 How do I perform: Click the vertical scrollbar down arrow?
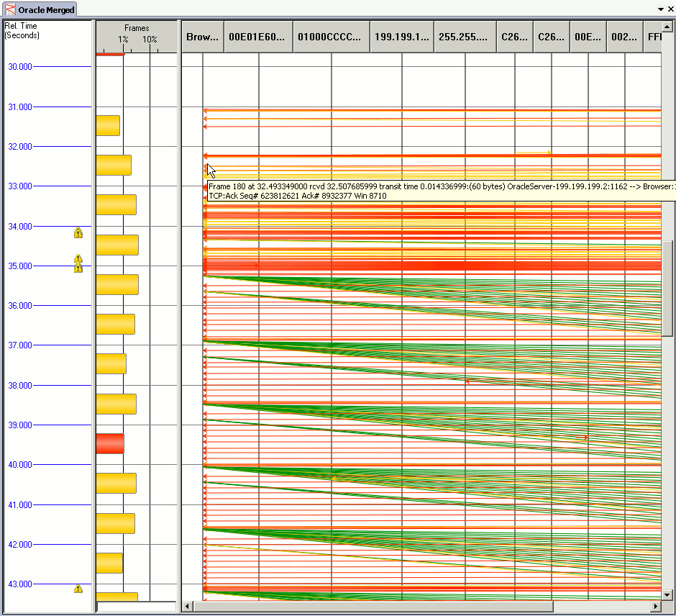667,595
